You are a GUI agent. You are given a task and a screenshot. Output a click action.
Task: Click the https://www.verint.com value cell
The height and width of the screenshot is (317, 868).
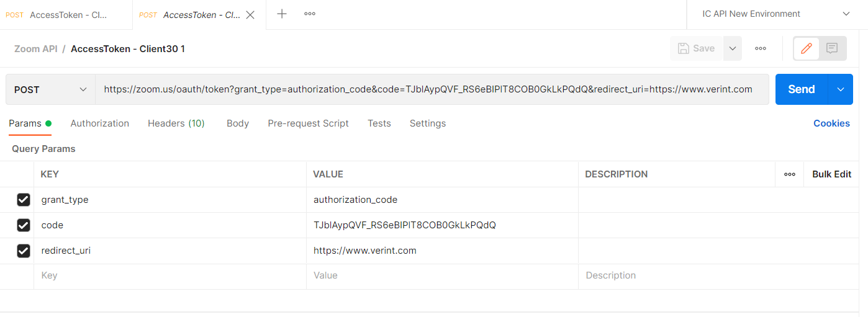(442, 251)
